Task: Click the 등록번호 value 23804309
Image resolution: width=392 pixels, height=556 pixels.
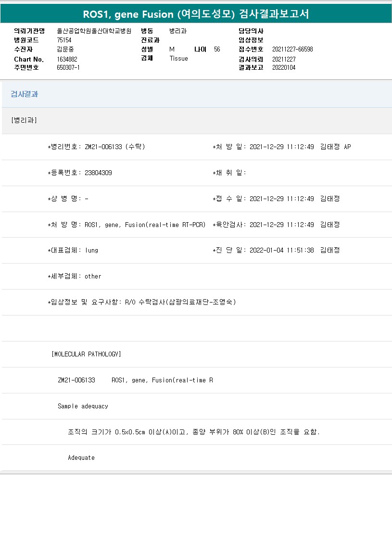Action: point(98,173)
